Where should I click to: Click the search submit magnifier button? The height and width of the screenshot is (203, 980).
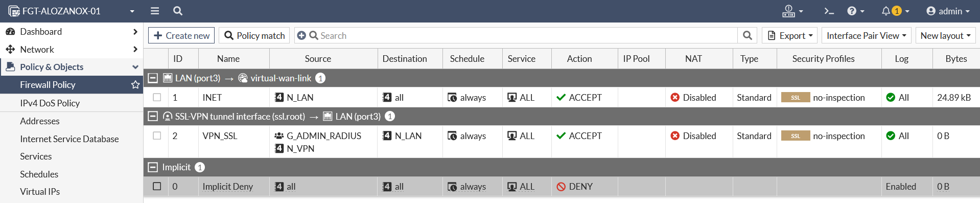coord(748,35)
